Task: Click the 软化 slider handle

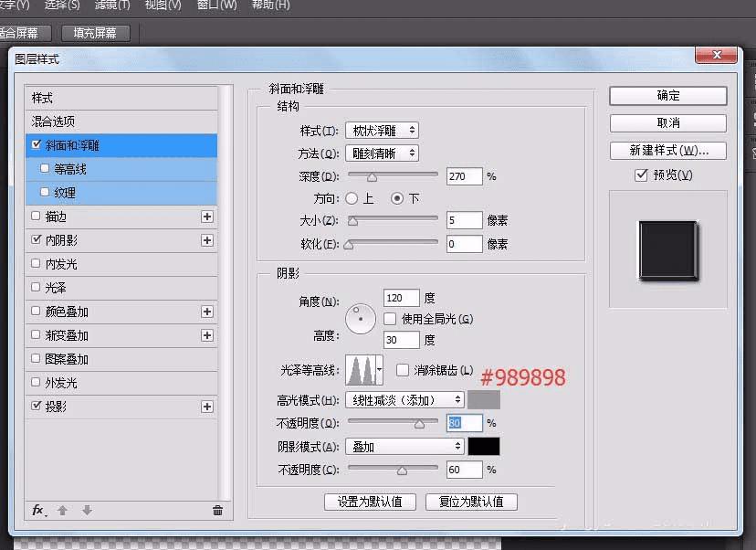Action: pyautogui.click(x=349, y=245)
